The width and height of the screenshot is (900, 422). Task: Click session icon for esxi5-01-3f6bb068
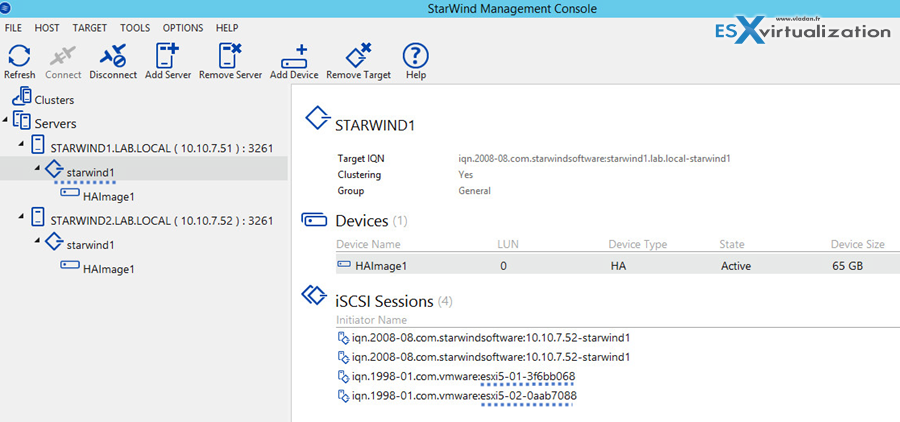[x=343, y=377]
